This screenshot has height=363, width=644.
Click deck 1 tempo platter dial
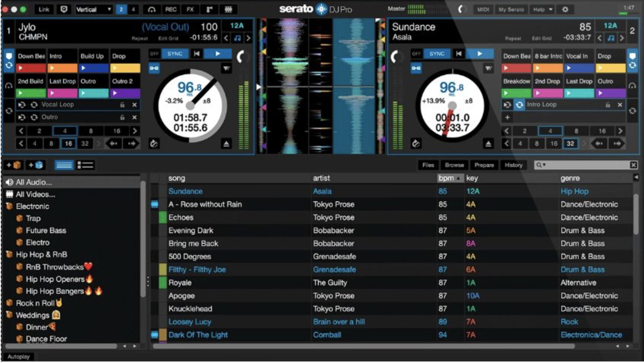(x=190, y=106)
